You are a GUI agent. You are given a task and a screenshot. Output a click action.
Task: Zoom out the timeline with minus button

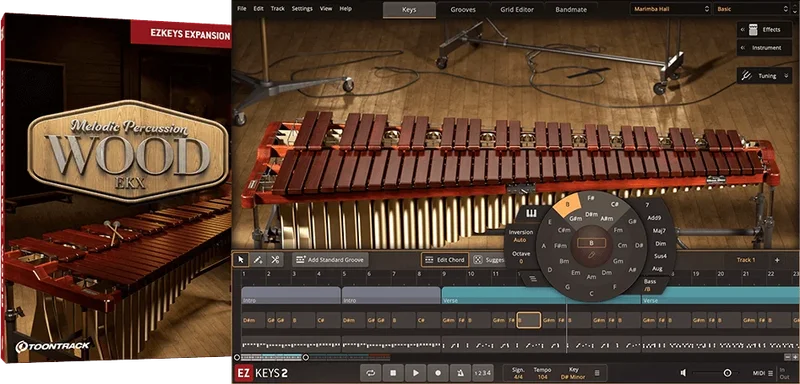787,357
